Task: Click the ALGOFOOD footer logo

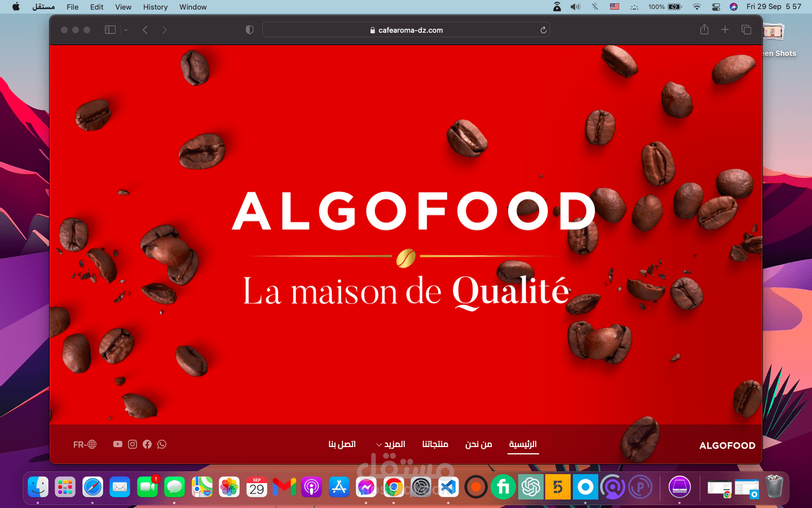Action: 727,445
